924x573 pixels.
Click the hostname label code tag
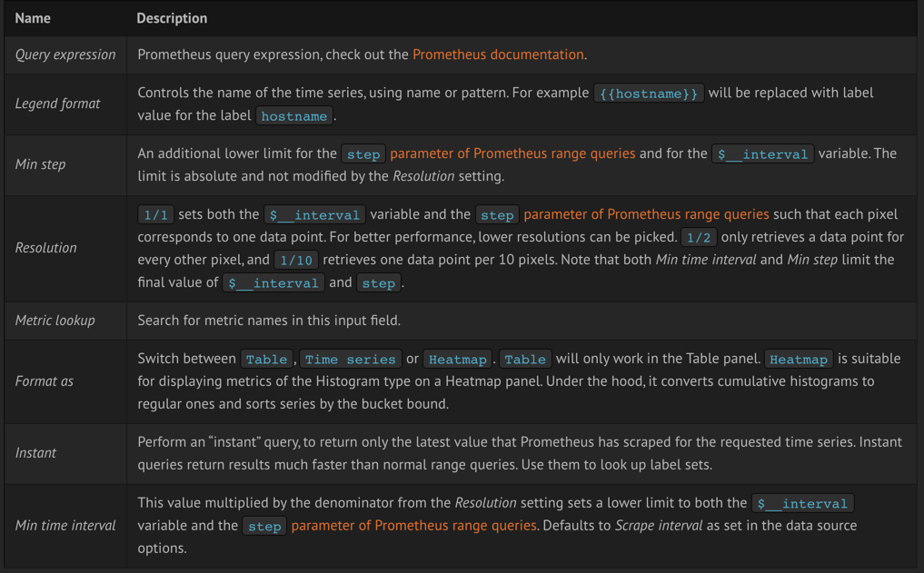294,116
